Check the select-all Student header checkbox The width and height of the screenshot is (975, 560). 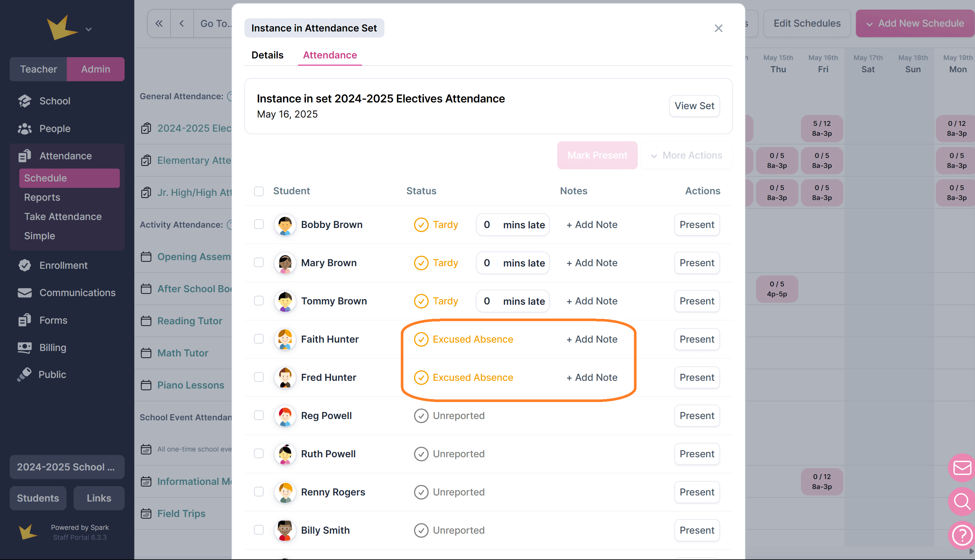(x=259, y=191)
